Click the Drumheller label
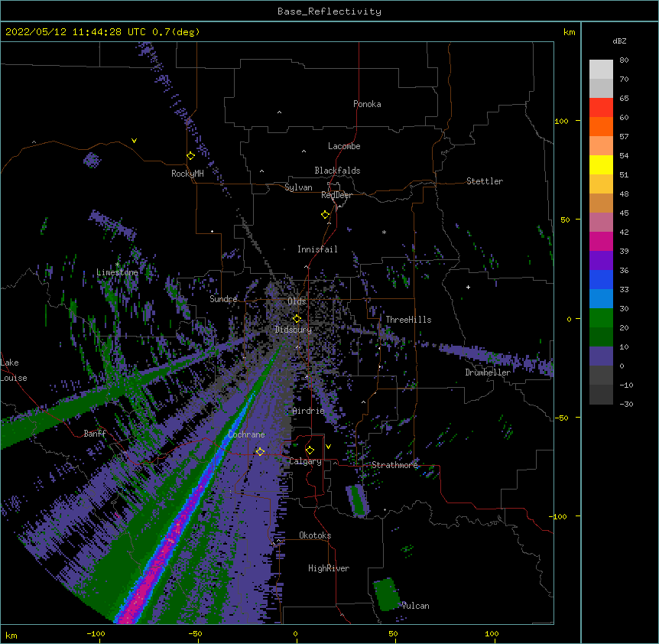The width and height of the screenshot is (659, 644). click(x=488, y=372)
